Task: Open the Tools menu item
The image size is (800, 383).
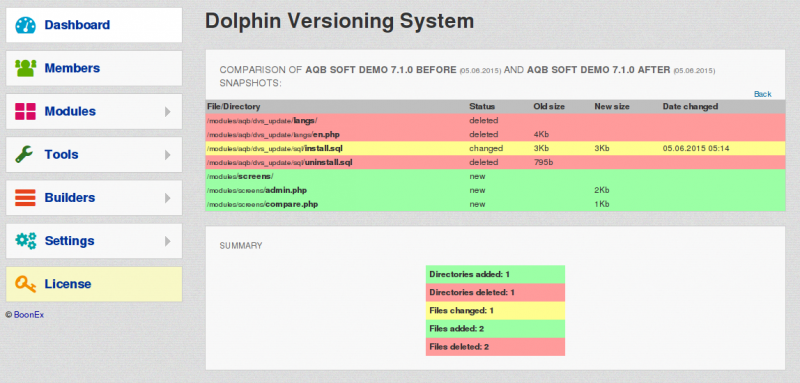Action: pyautogui.click(x=94, y=155)
